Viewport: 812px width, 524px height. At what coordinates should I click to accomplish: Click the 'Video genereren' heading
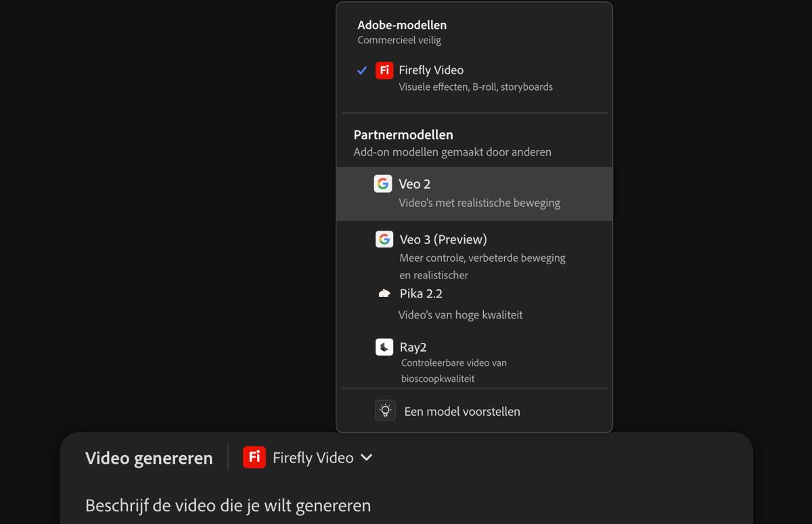pos(149,458)
